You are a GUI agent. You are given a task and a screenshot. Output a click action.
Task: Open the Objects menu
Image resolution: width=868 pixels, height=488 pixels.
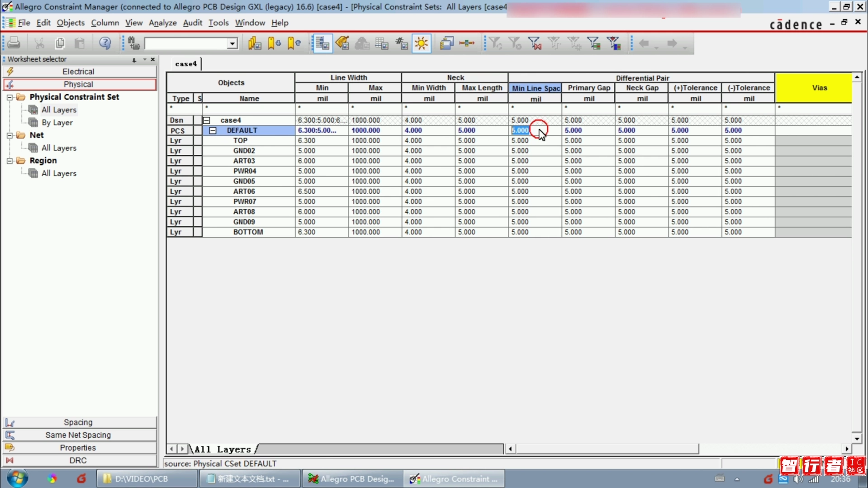point(71,23)
